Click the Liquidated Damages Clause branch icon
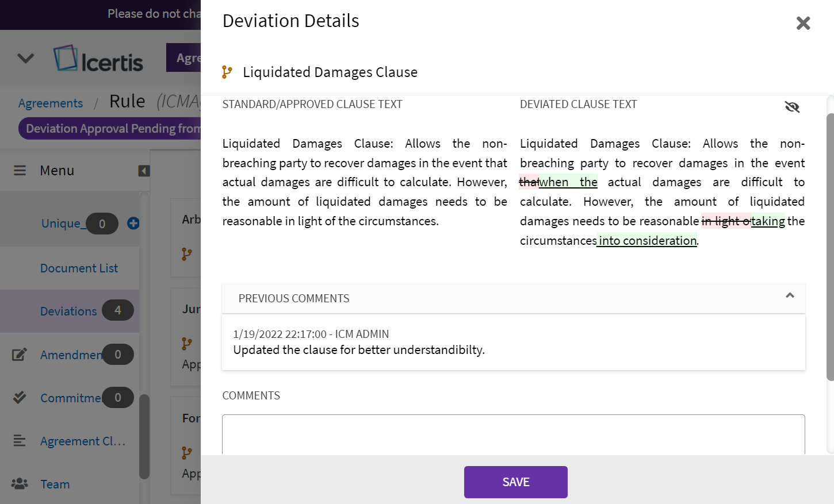This screenshot has width=834, height=504. (227, 72)
